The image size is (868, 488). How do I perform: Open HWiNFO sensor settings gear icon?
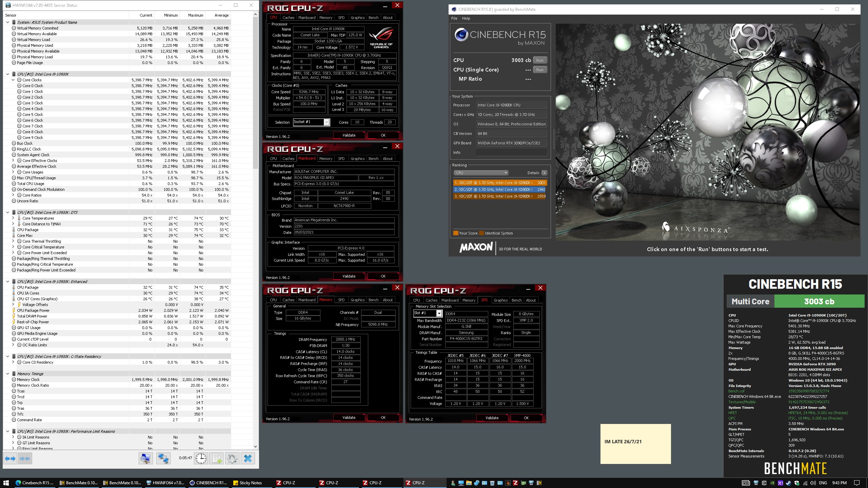(232, 459)
